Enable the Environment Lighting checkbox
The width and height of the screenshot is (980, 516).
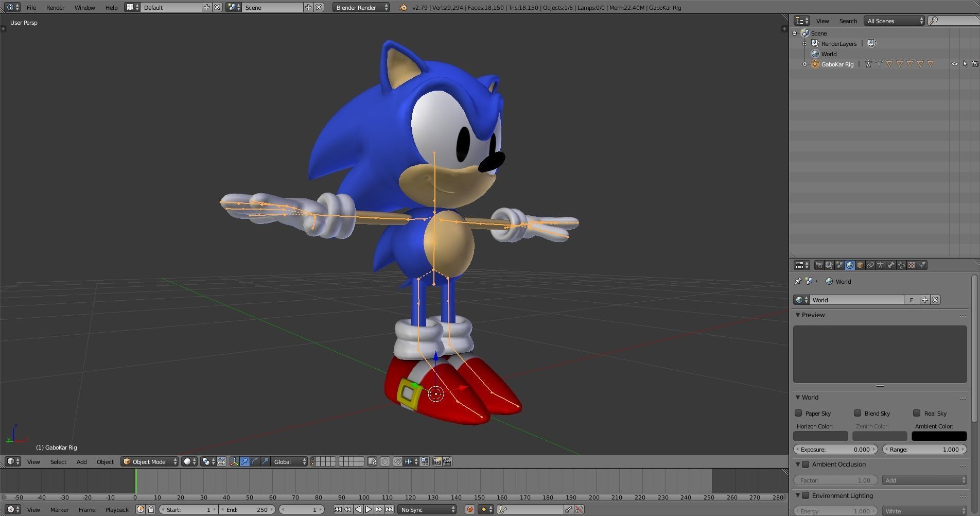(806, 496)
